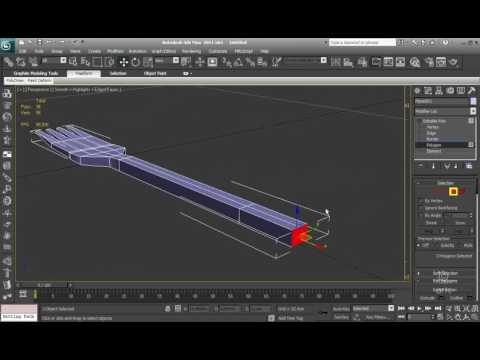Image resolution: width=480 pixels, height=360 pixels.
Task: Open the named selection sets dropdown
Action: (323, 60)
